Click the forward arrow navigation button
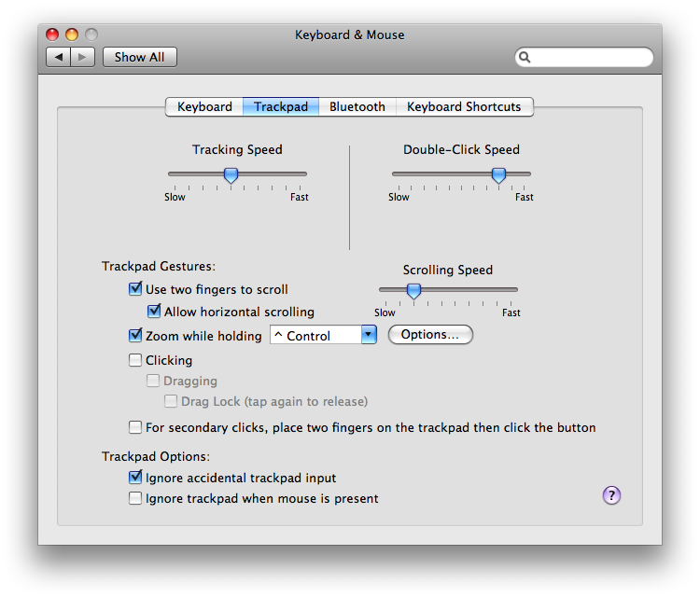Screen dimensions: 700x597 (x=82, y=57)
